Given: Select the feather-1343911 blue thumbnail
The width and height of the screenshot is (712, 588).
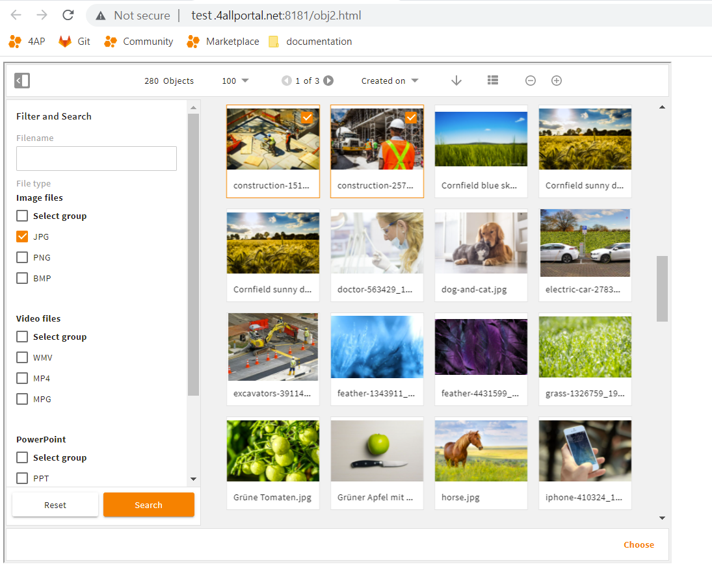Looking at the screenshot, I should [377, 359].
